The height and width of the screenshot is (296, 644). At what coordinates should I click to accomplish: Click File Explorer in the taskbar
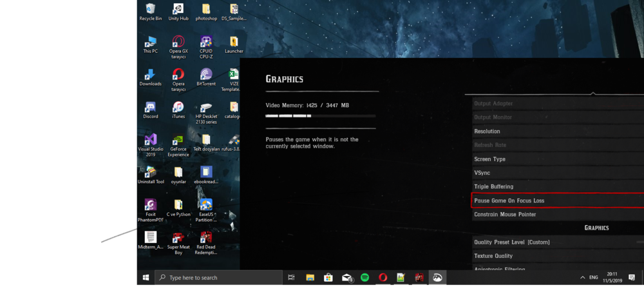click(x=310, y=277)
